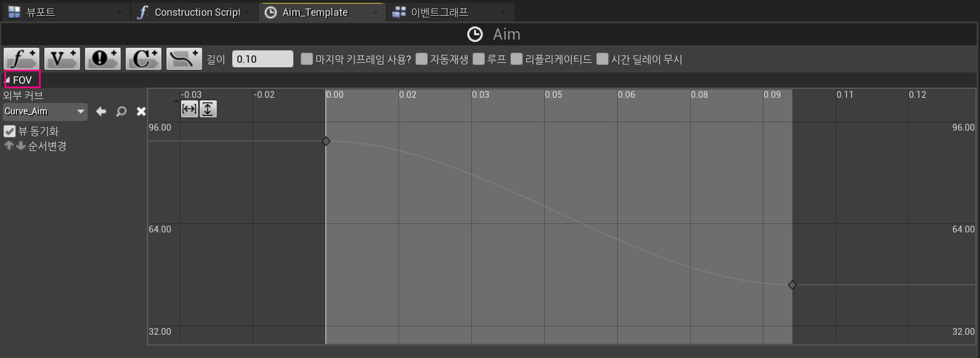Click the 0.02 time ruler label
Viewport: 980px width, 358px height.
point(407,94)
